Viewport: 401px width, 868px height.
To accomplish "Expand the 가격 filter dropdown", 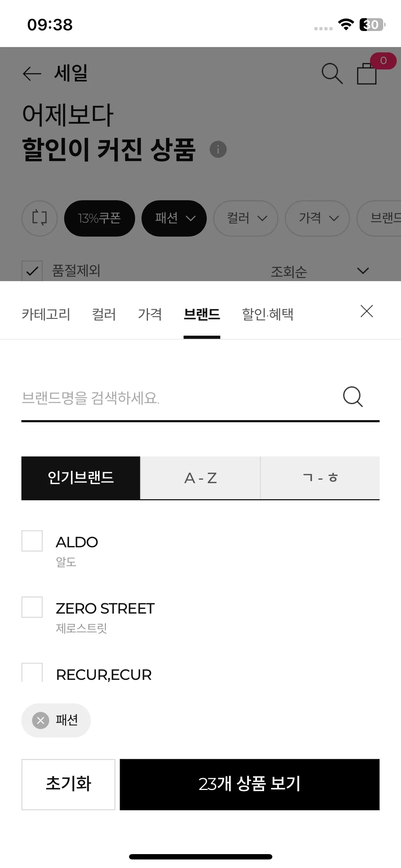I will click(317, 218).
